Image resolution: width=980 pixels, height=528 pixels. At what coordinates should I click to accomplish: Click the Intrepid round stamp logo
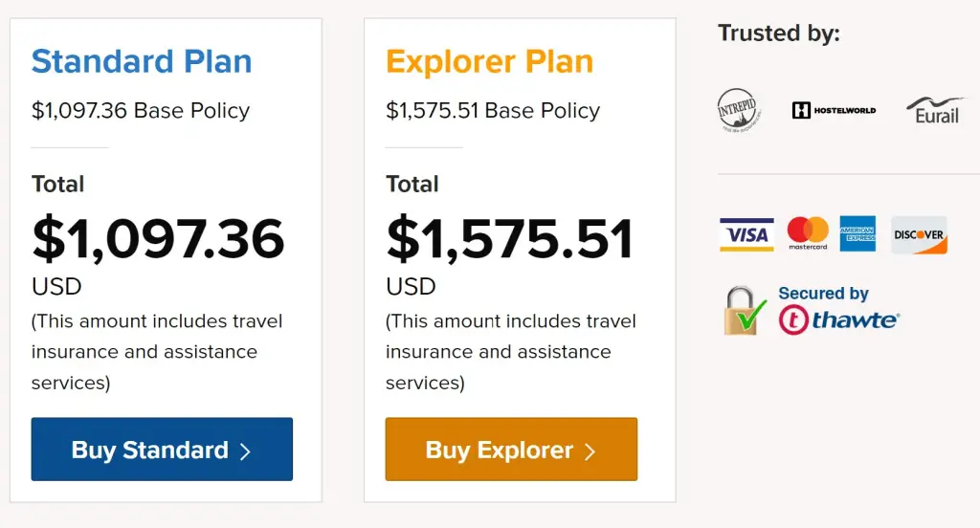[x=738, y=110]
